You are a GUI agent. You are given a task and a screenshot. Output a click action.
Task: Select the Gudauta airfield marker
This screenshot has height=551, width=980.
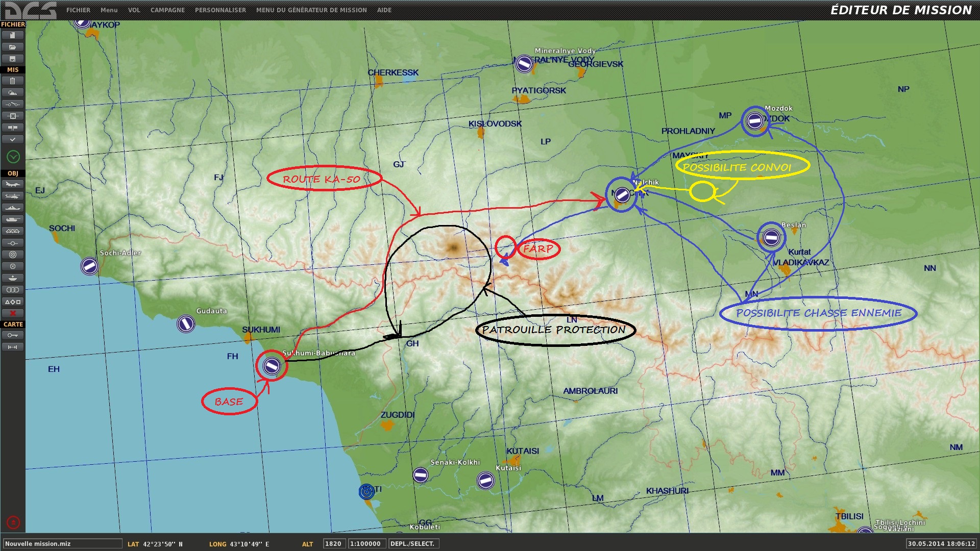pyautogui.click(x=186, y=323)
